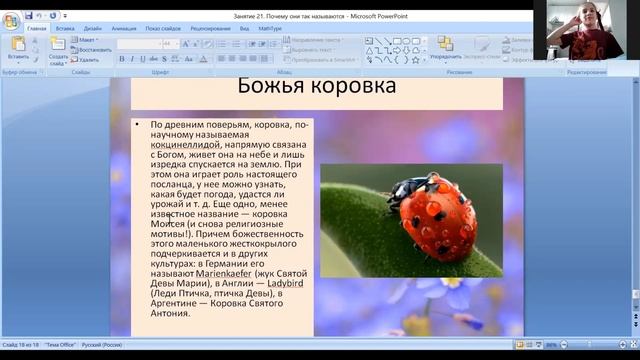640x360 pixels.
Task: Select the Right Arrow shape in gallery
Action: [x=397, y=51]
